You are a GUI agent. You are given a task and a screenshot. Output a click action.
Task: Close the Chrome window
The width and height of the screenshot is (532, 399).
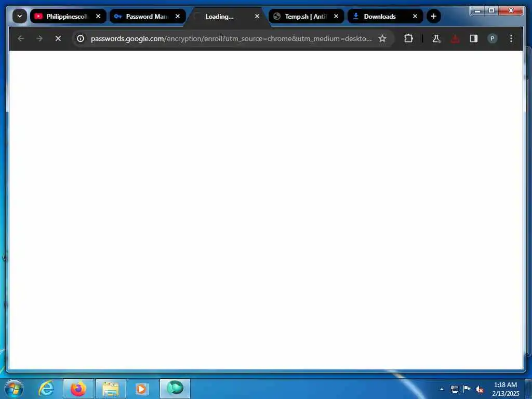click(511, 11)
